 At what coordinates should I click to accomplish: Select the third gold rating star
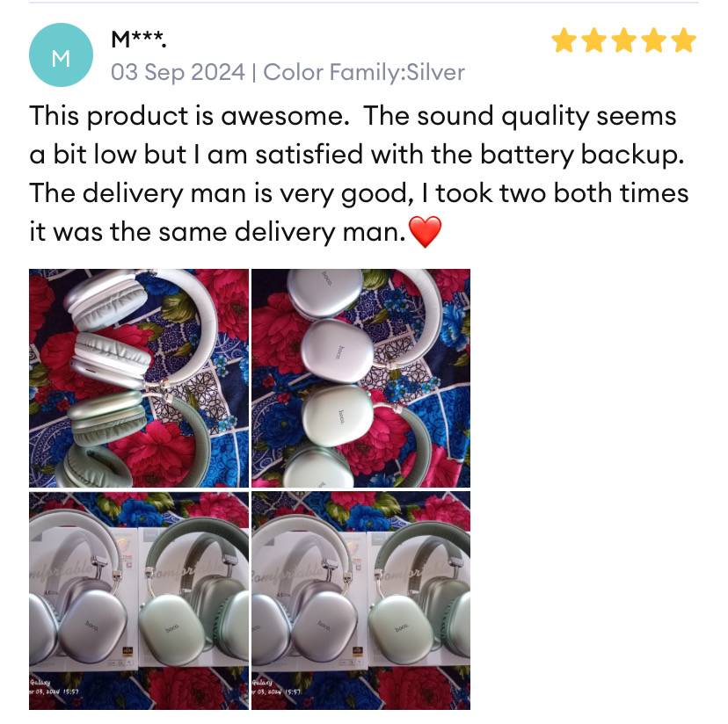(624, 40)
